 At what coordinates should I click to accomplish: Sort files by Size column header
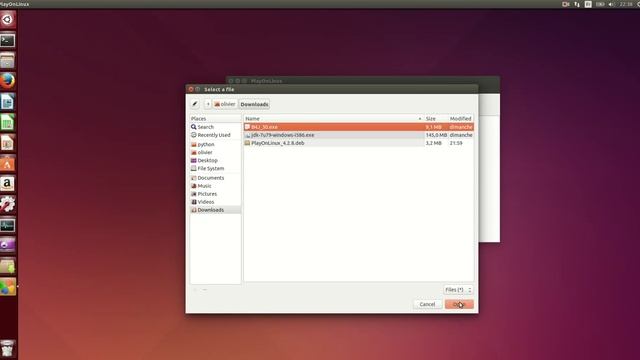(x=436, y=118)
